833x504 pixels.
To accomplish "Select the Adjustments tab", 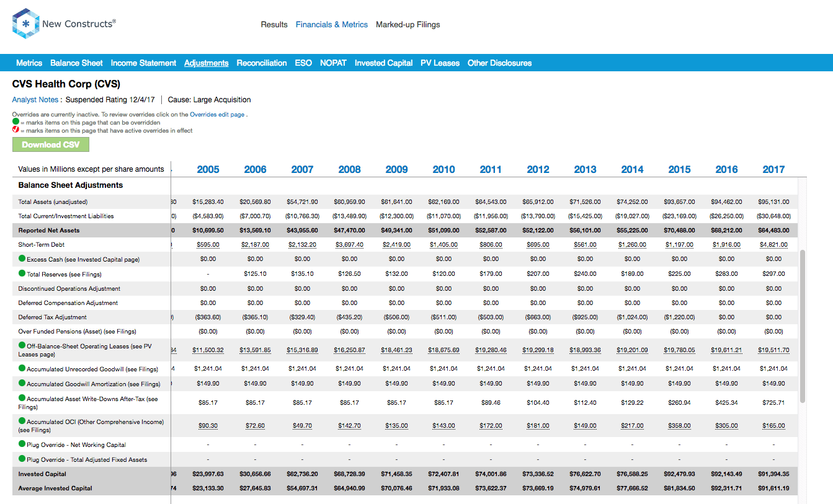I will click(207, 63).
